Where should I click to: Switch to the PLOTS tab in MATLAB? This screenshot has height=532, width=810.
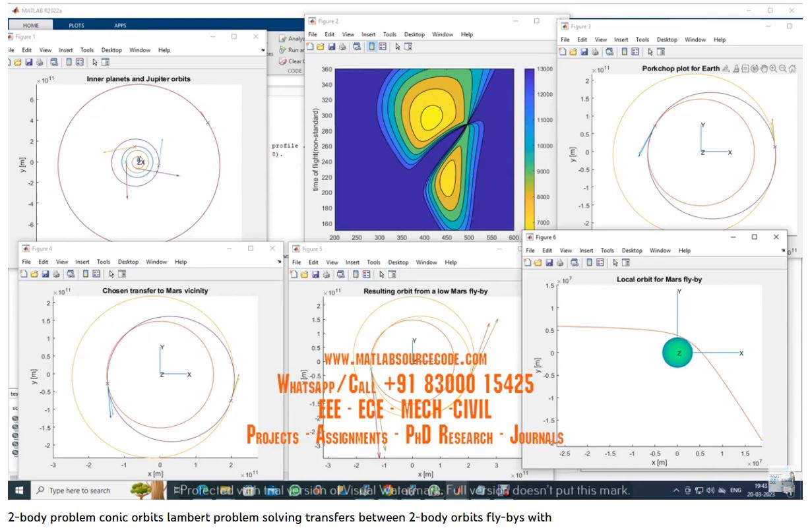pyautogui.click(x=77, y=25)
